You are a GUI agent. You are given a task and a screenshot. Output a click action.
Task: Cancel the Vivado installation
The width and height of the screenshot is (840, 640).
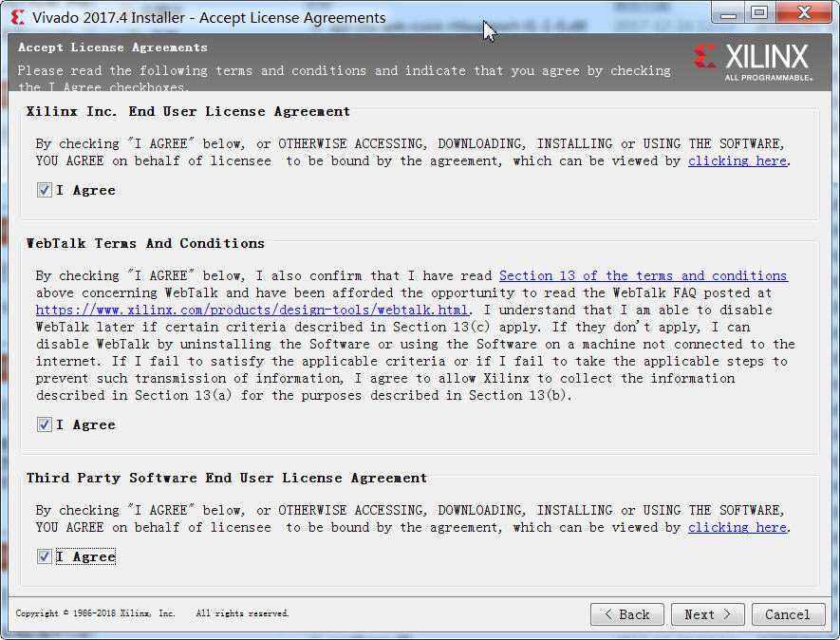point(788,614)
